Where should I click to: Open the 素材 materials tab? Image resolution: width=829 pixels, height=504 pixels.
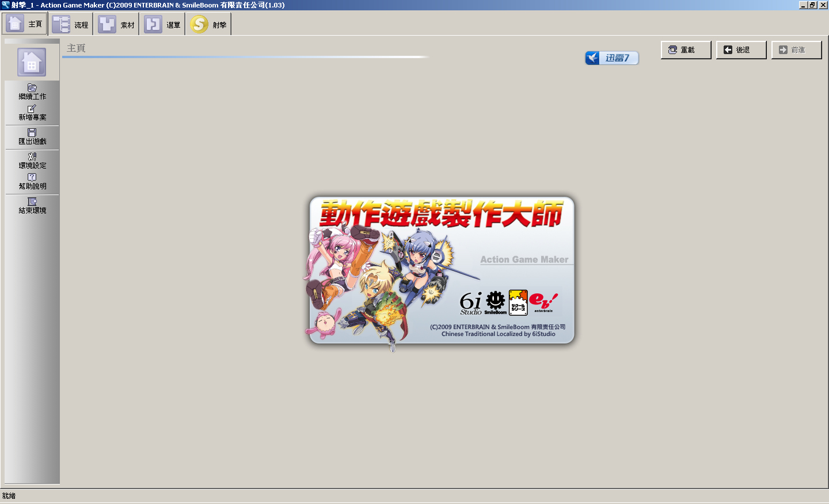117,25
